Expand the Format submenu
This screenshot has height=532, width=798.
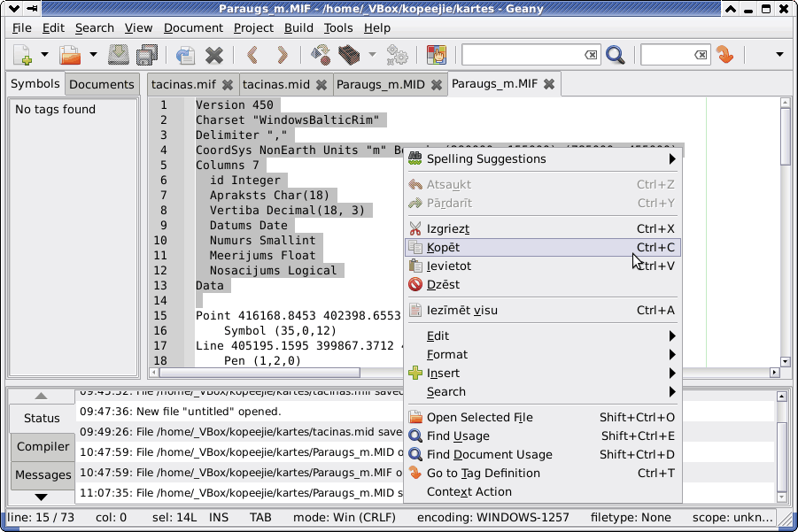pyautogui.click(x=543, y=354)
